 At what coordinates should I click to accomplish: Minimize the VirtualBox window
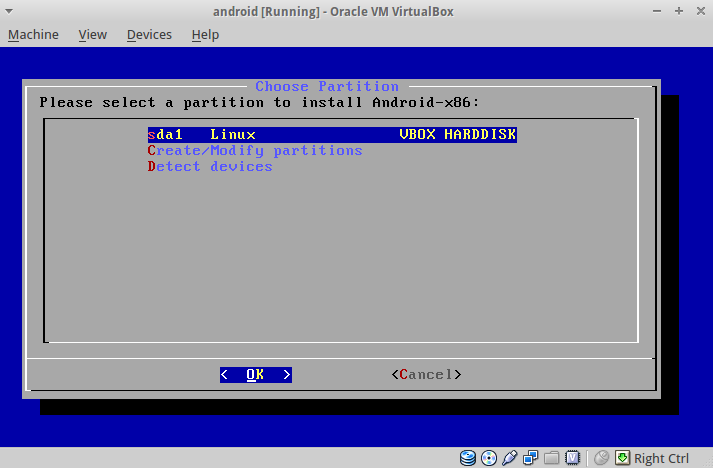(x=657, y=11)
